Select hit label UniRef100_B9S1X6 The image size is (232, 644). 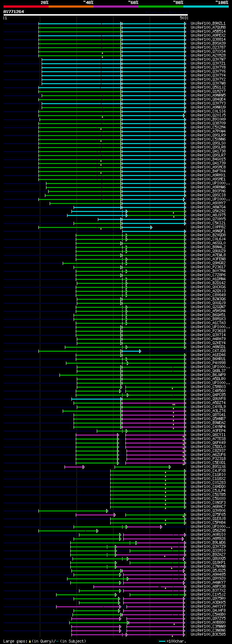(x=208, y=467)
